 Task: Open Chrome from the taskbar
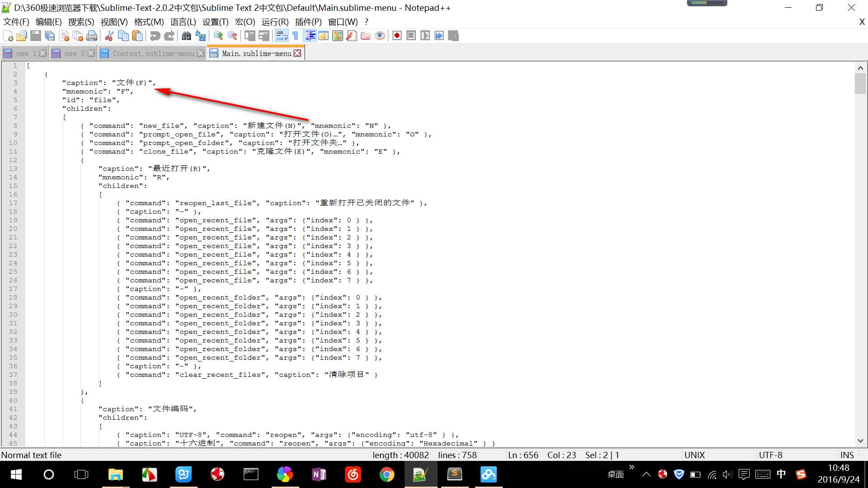pyautogui.click(x=387, y=474)
